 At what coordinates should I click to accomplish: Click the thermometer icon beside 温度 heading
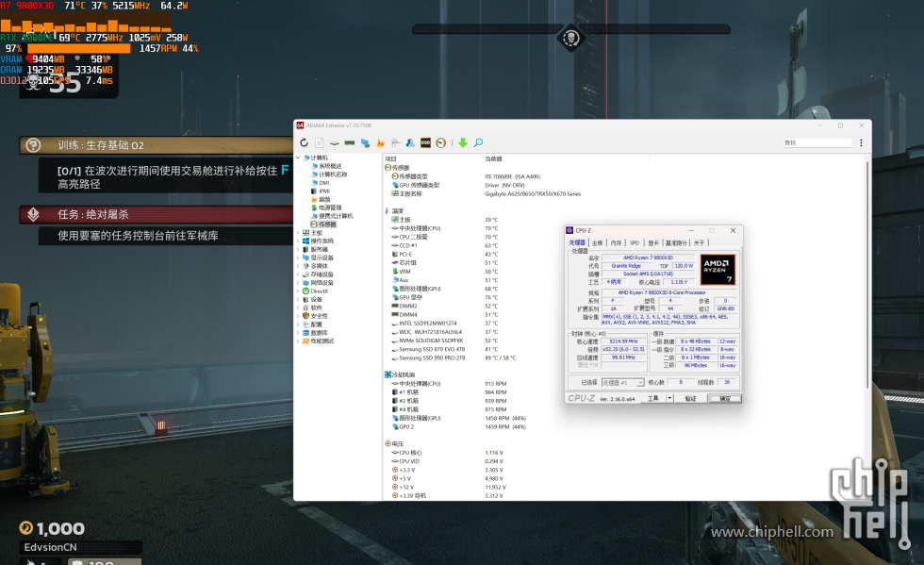coord(388,210)
